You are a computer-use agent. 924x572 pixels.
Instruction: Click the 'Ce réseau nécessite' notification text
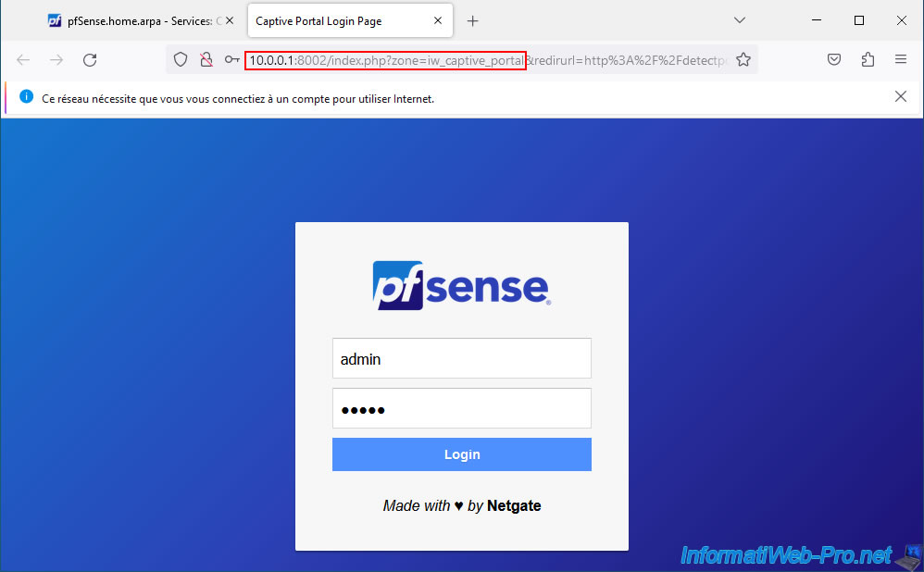pyautogui.click(x=238, y=99)
